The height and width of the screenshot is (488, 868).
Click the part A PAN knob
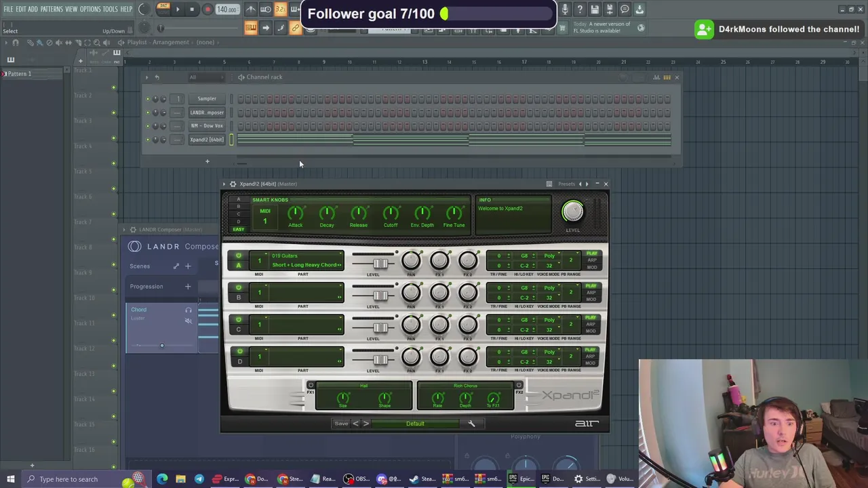410,260
